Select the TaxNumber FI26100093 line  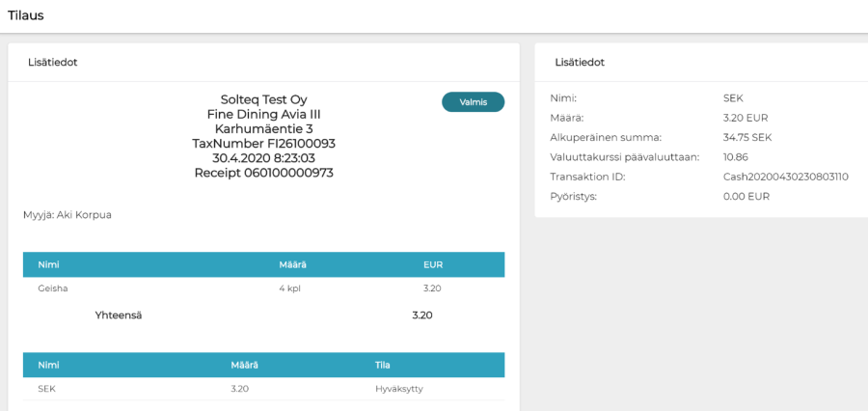tap(263, 143)
